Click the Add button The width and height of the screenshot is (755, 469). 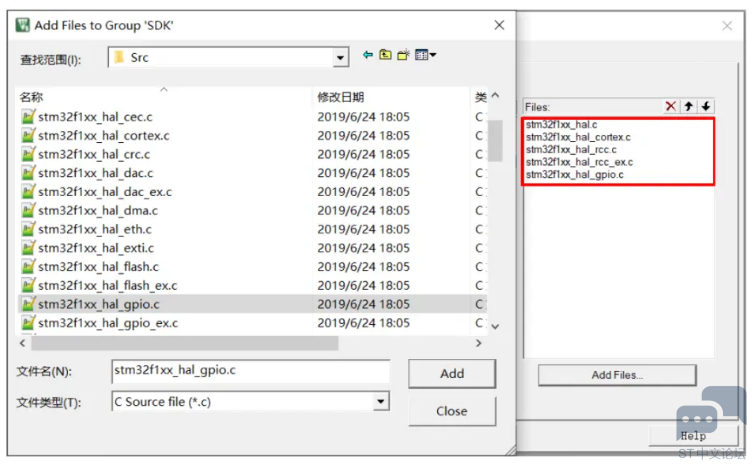pos(452,374)
